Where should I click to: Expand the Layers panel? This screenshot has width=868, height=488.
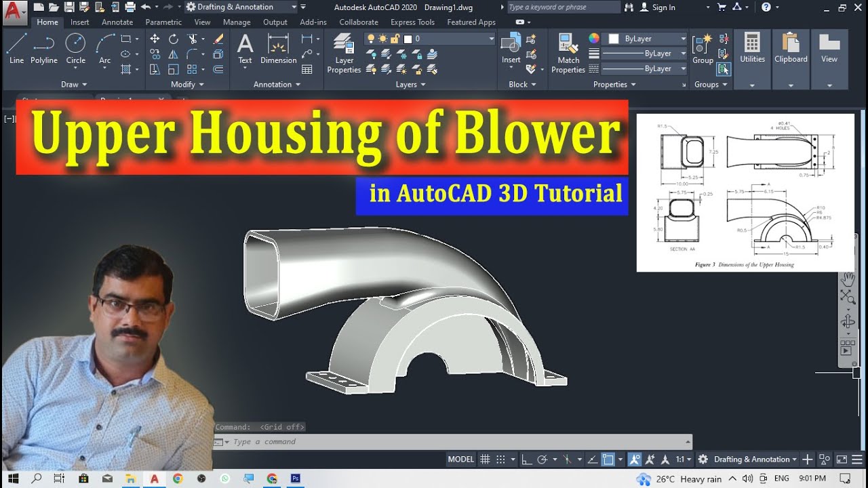point(410,85)
